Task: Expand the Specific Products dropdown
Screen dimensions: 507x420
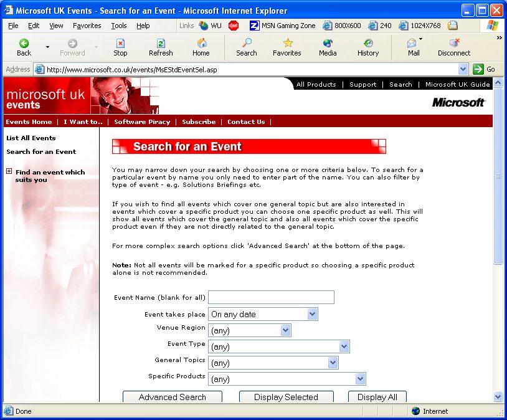Action: tap(360, 379)
